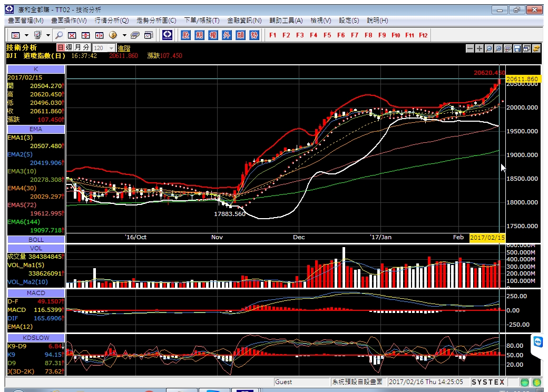Image resolution: width=548 pixels, height=392 pixels.
Task: Click the KDSLOW panel header
Action: click(36, 338)
